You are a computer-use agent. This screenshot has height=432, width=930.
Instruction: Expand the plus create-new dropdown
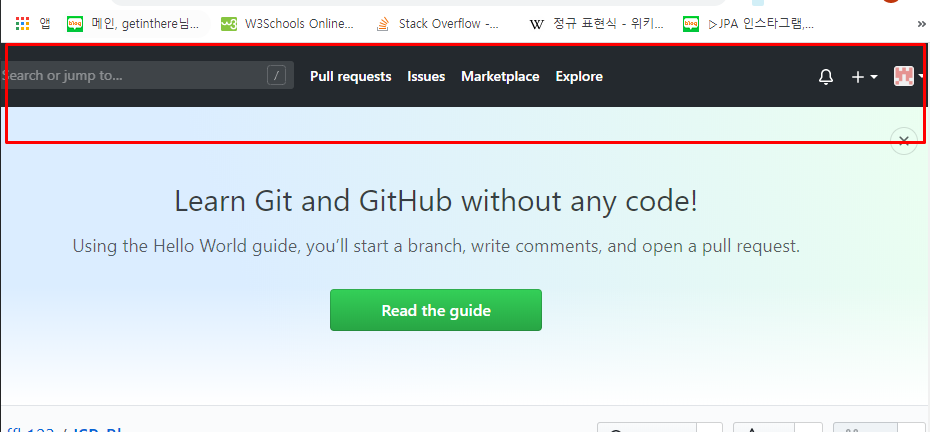pyautogui.click(x=864, y=77)
